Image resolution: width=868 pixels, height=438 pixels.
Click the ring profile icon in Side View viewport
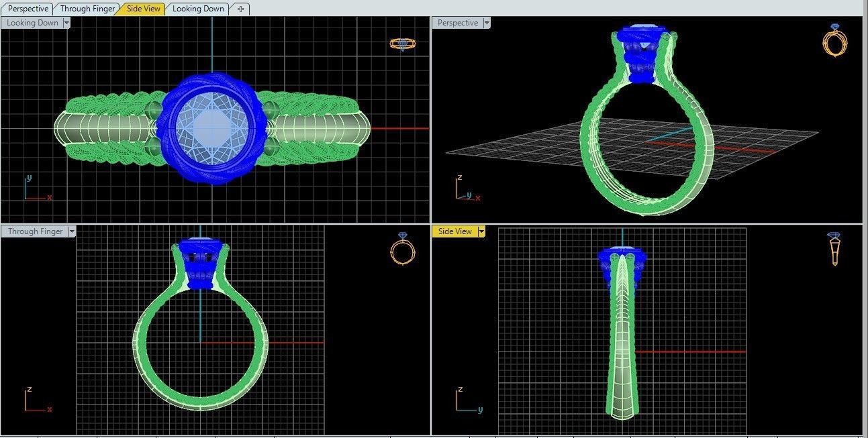point(835,250)
